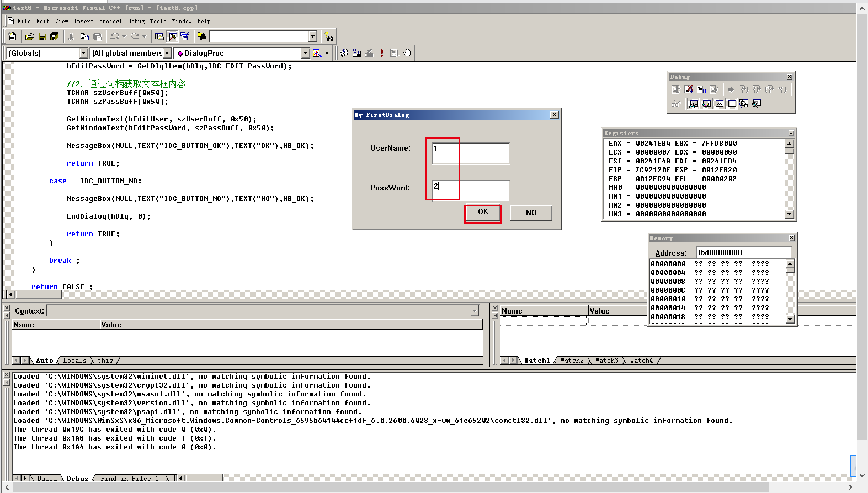Screen dimensions: 868x493
Task: Switch to the Build output tab
Action: coord(47,478)
